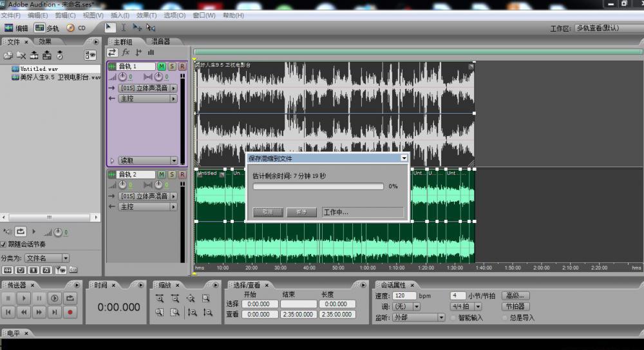Viewport: 644px width, 350px height.
Task: Open the 文件(F) menu
Action: 11,15
